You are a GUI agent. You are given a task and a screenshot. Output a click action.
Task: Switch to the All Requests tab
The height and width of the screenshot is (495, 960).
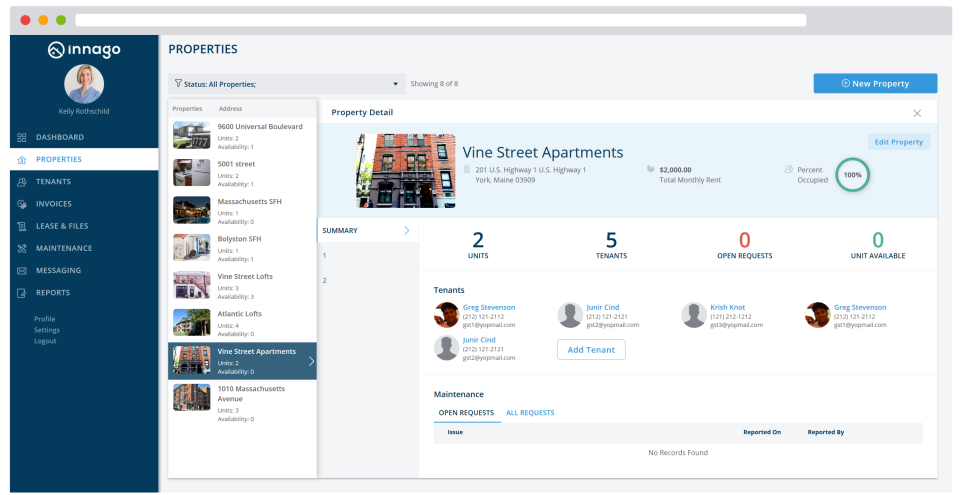[530, 413]
